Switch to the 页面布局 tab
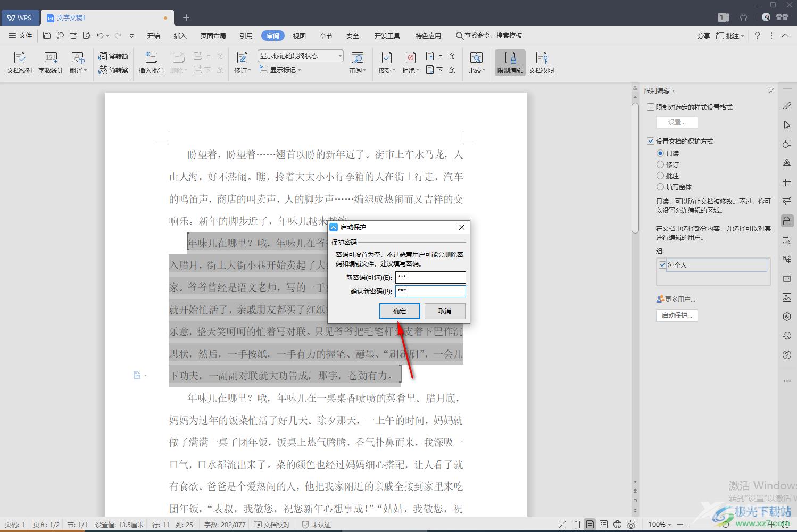 (x=213, y=36)
